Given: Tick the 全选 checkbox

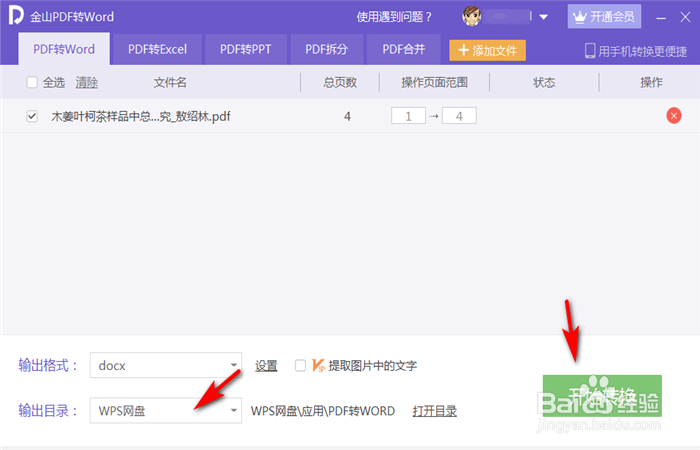Looking at the screenshot, I should click(32, 82).
